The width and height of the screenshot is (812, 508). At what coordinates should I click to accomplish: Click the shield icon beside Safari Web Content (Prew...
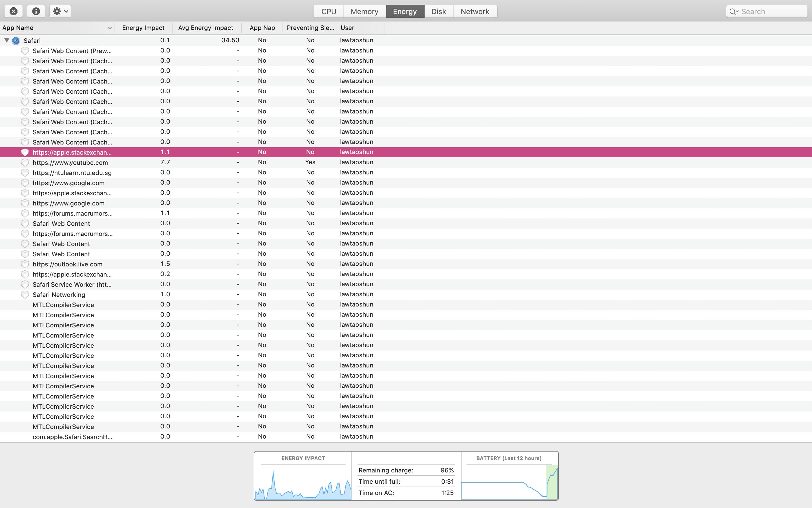25,51
